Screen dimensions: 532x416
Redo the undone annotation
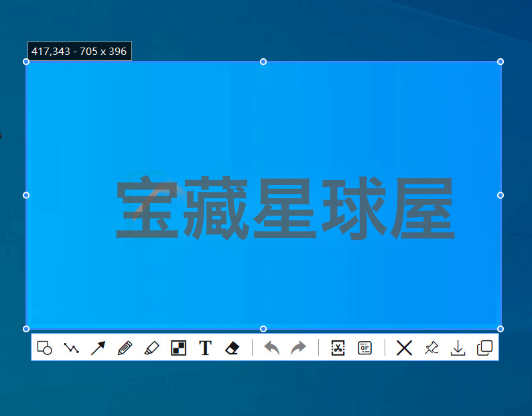pyautogui.click(x=299, y=348)
